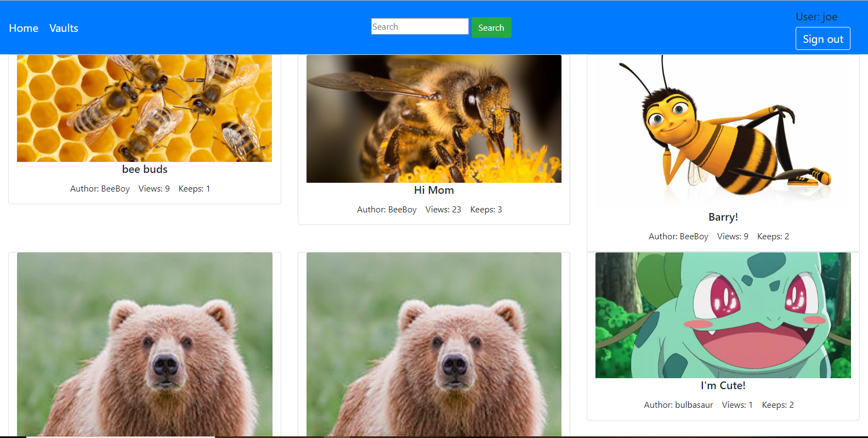This screenshot has height=438, width=868.
Task: Click "Keeps: 2" on the Barry! card
Action: 773,237
